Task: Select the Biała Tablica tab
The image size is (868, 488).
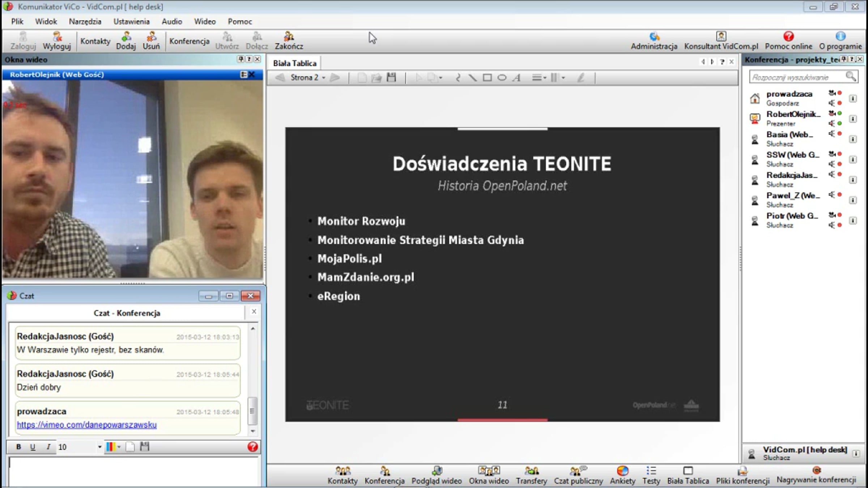Action: [x=295, y=63]
